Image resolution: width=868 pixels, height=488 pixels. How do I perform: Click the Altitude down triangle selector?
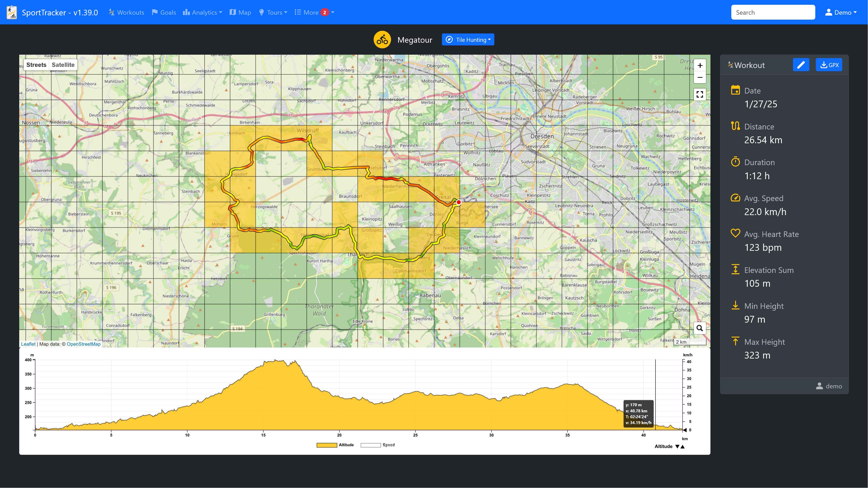[x=677, y=447]
